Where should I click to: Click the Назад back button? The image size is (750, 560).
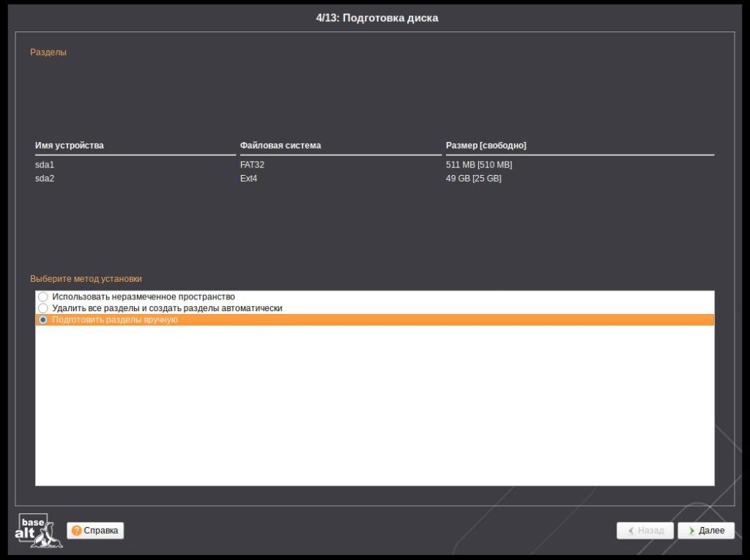point(645,531)
